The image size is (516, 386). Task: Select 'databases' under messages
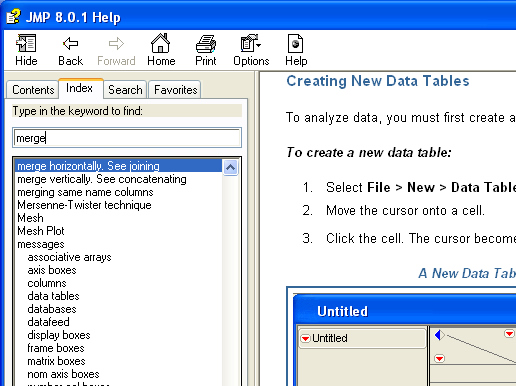[x=52, y=309]
